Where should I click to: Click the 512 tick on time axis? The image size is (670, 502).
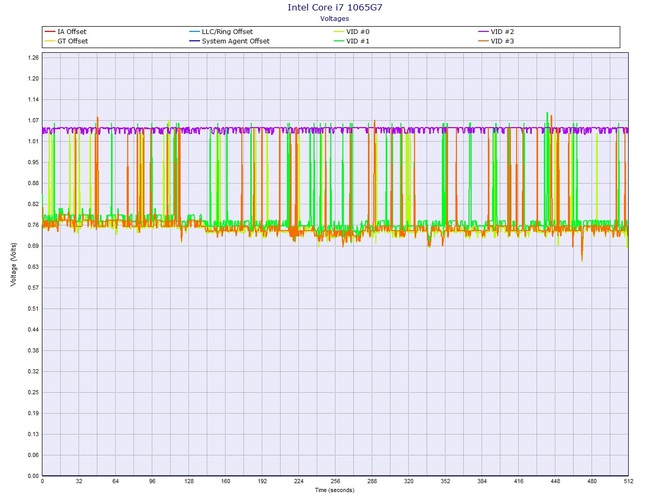pos(629,481)
